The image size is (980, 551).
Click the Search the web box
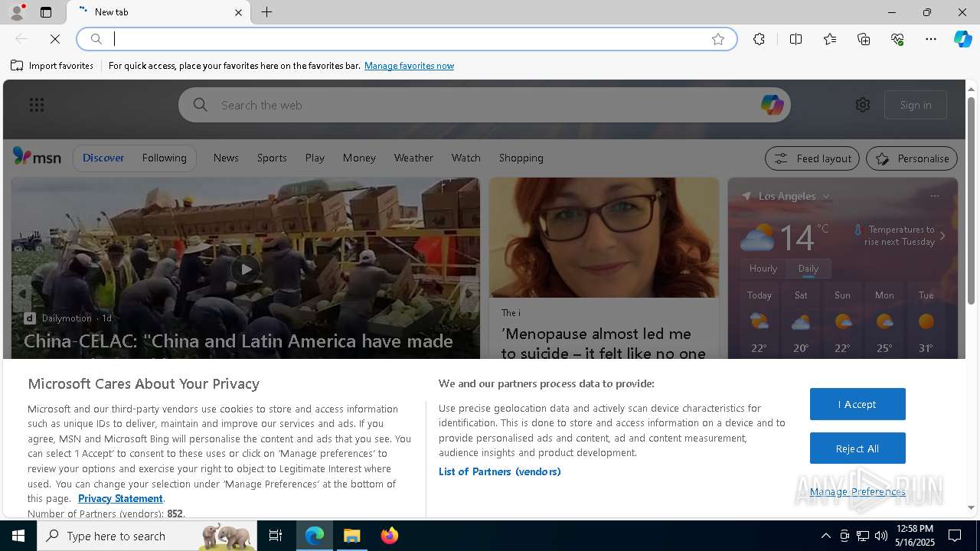486,105
